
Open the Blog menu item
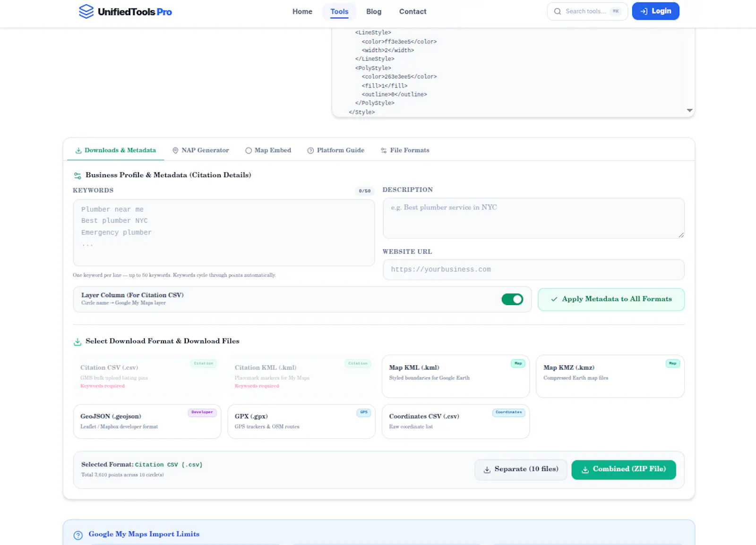click(374, 11)
